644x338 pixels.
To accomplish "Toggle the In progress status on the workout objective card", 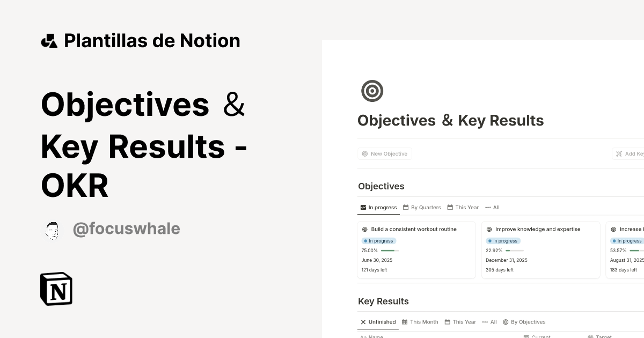I will [x=378, y=240].
